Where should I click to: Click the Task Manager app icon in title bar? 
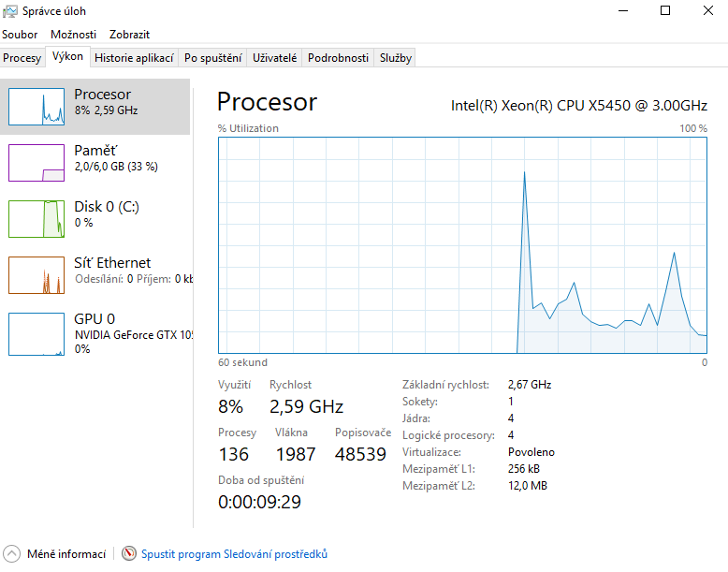(11, 11)
